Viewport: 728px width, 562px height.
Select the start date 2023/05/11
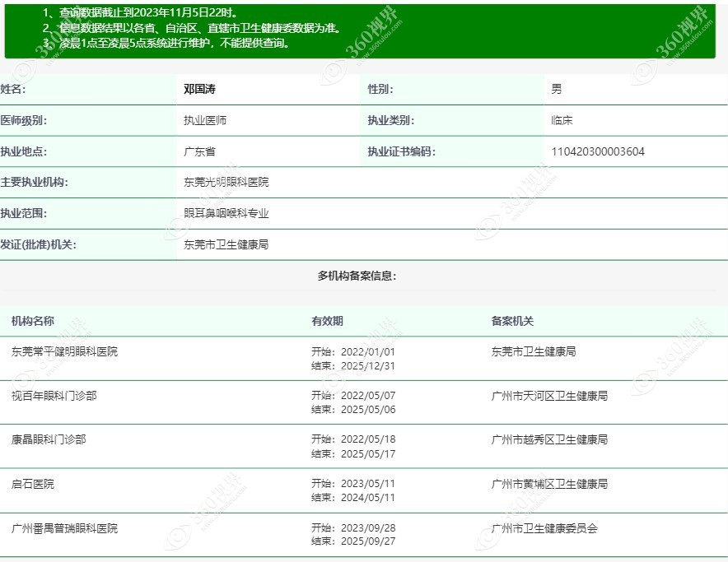[368, 484]
